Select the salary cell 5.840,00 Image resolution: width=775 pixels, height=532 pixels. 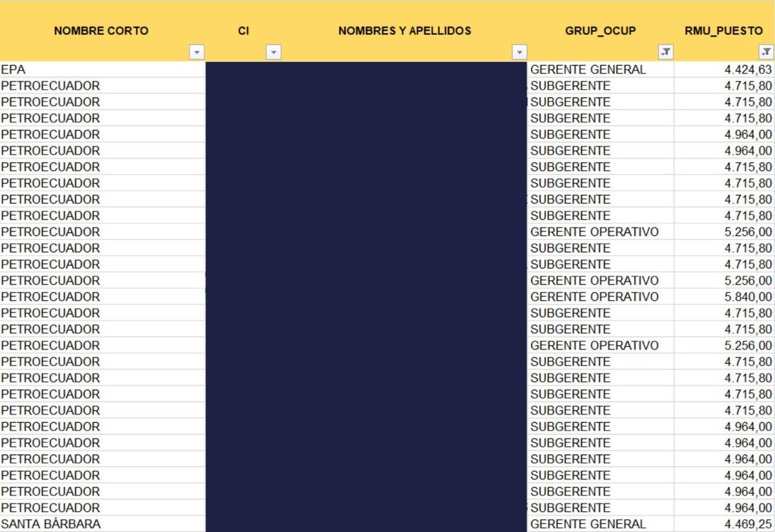[725, 296]
